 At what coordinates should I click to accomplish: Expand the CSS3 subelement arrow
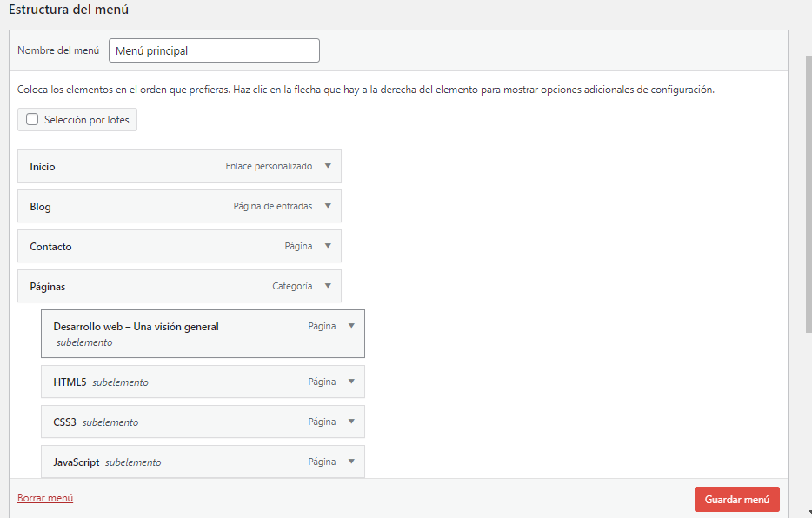pyautogui.click(x=351, y=422)
